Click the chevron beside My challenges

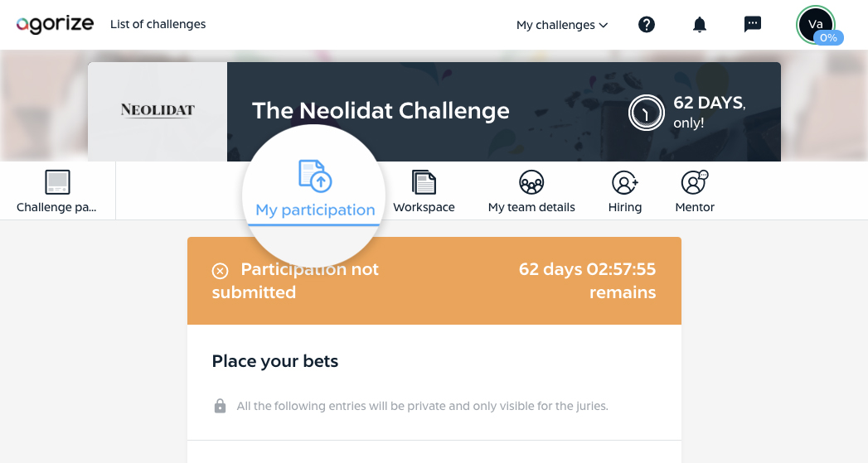coord(604,26)
